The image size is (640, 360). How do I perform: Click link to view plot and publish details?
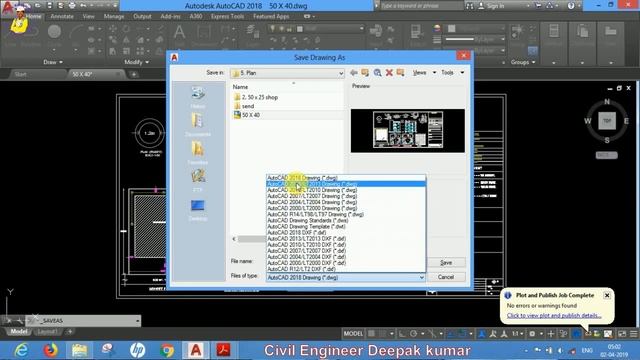click(554, 316)
